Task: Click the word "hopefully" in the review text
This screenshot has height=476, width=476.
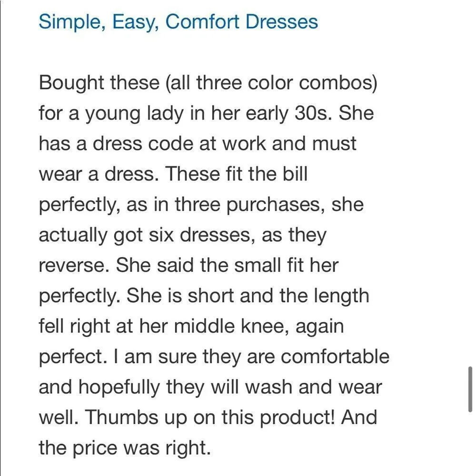Action: pos(119,387)
